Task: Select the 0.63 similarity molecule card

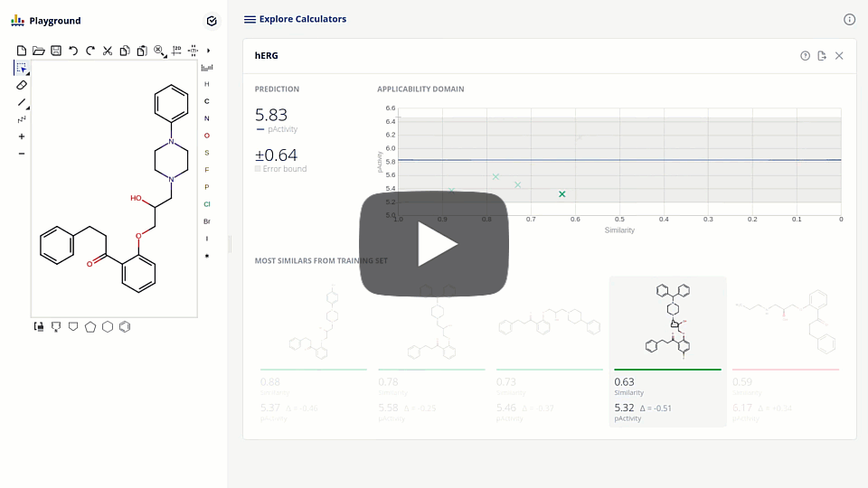Action: (x=667, y=352)
